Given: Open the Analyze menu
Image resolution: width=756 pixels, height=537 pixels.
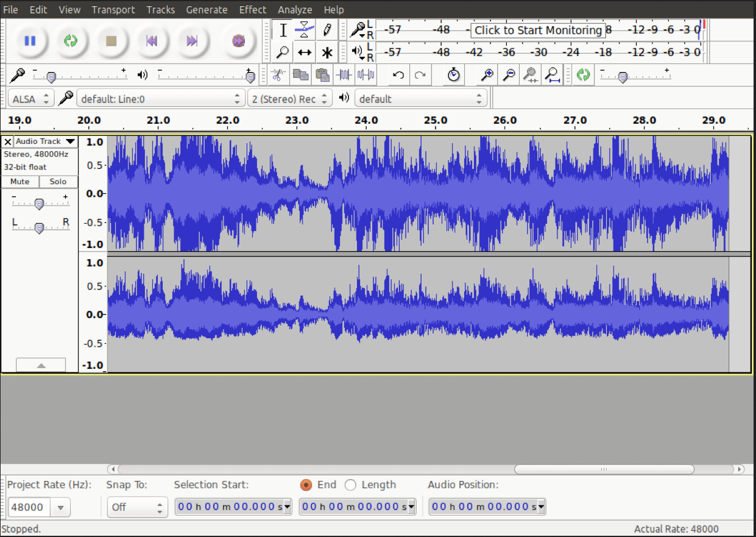Looking at the screenshot, I should [x=295, y=10].
